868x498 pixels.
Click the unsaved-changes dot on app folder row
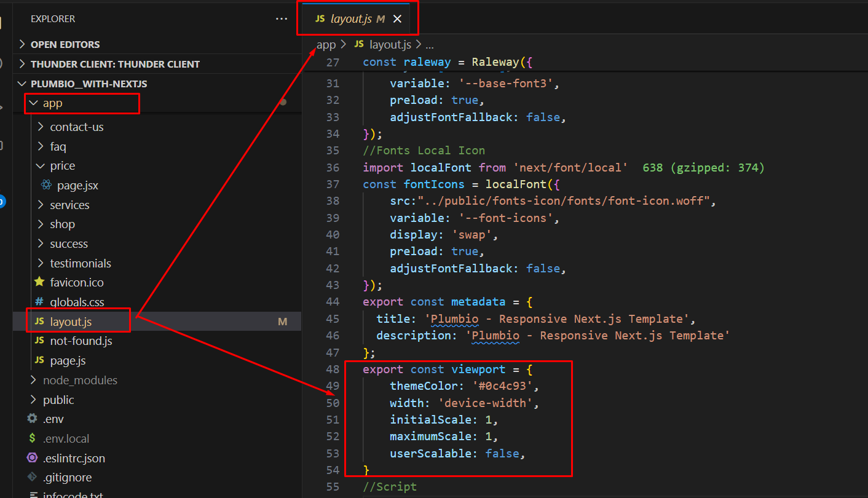(283, 102)
